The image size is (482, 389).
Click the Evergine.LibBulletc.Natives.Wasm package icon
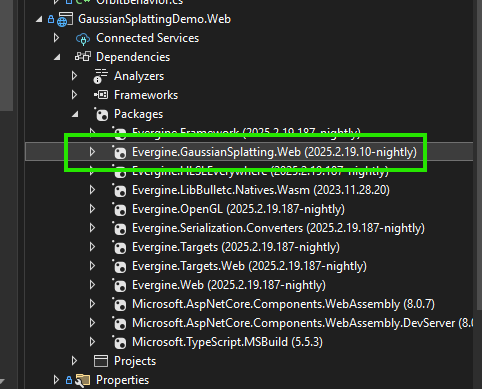119,190
